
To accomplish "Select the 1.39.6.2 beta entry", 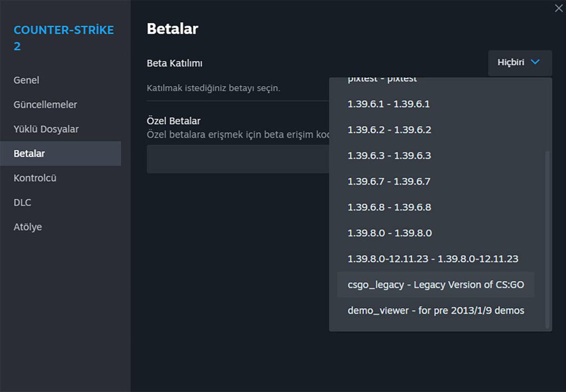I will 389,130.
